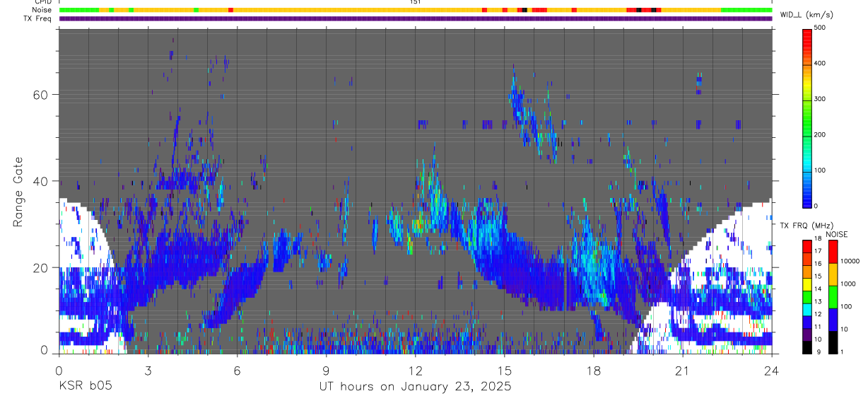Click the '14' TX frequency legend value
This screenshot has width=868, height=401.
tap(817, 289)
